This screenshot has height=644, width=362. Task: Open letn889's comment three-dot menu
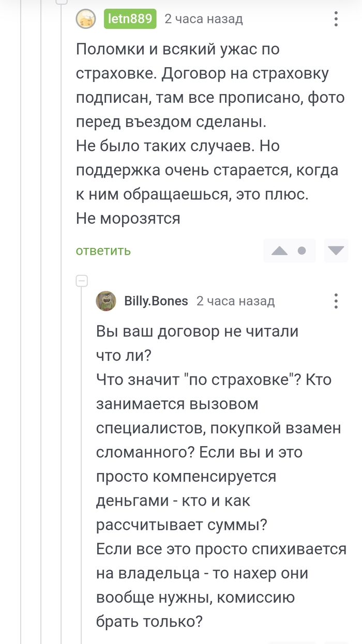coord(336,19)
